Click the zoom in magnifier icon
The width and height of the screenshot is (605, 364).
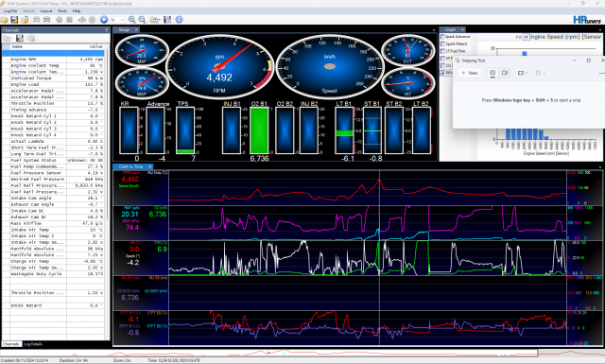point(132,19)
